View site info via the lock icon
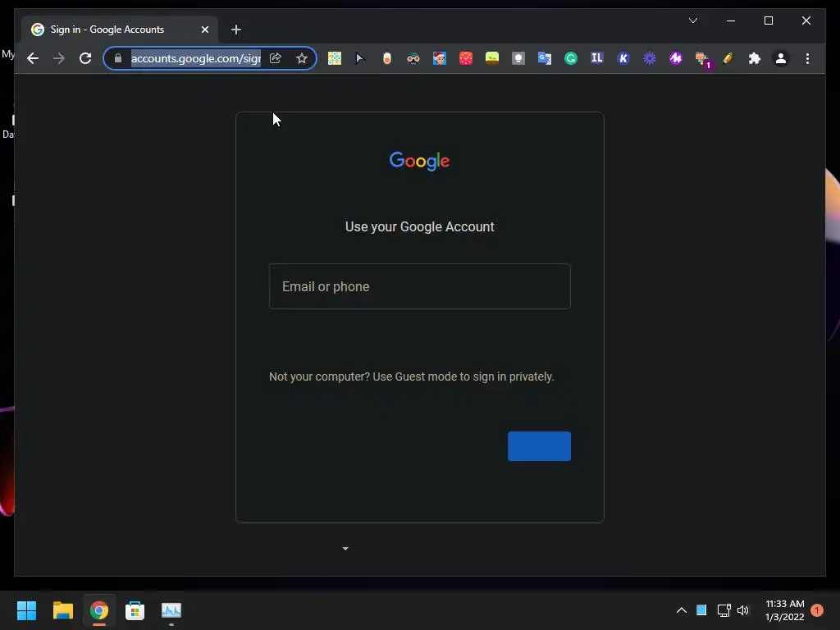This screenshot has width=840, height=630. point(118,58)
